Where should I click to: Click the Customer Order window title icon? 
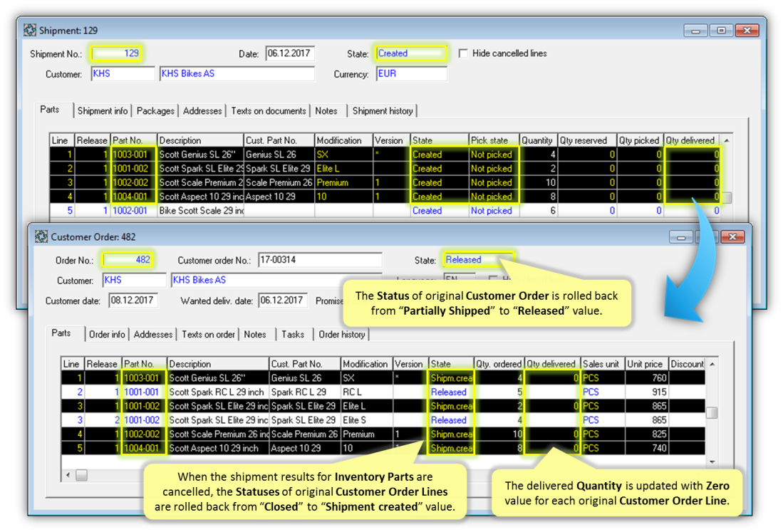click(40, 236)
